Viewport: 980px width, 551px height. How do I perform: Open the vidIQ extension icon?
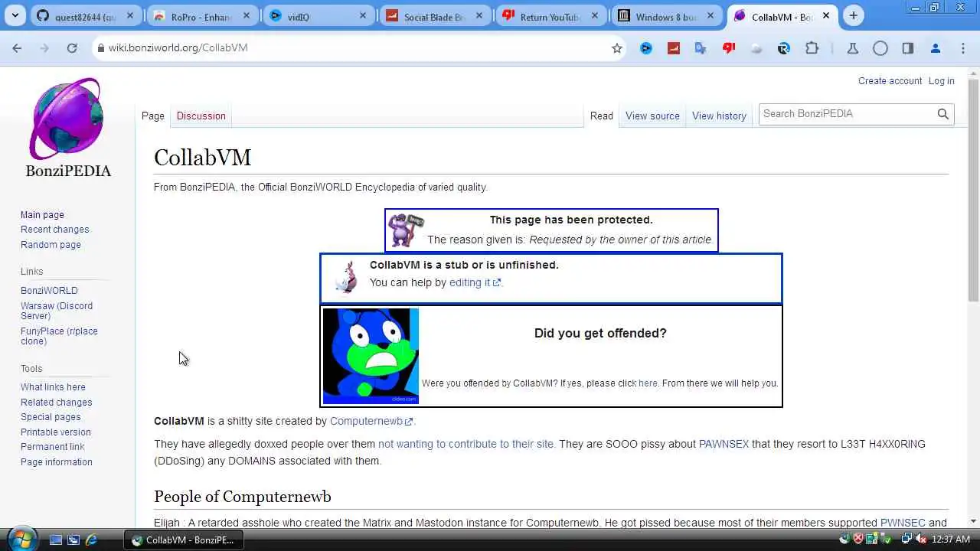646,47
